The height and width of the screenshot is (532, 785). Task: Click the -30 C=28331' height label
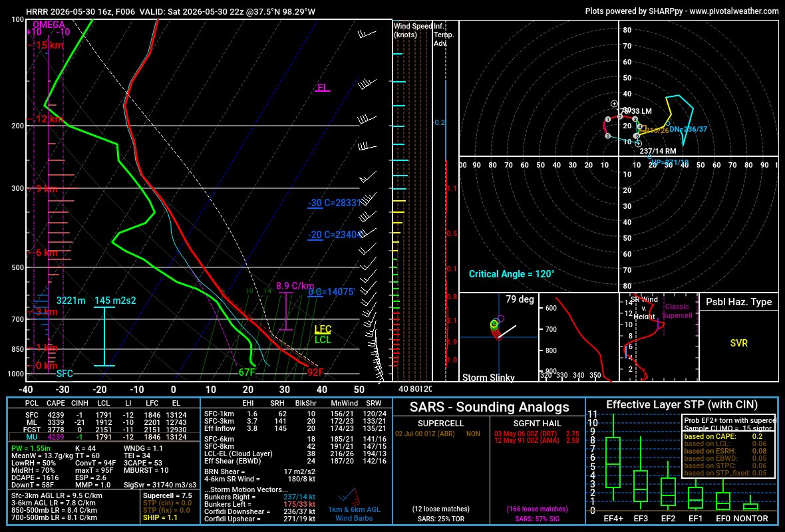pos(335,203)
